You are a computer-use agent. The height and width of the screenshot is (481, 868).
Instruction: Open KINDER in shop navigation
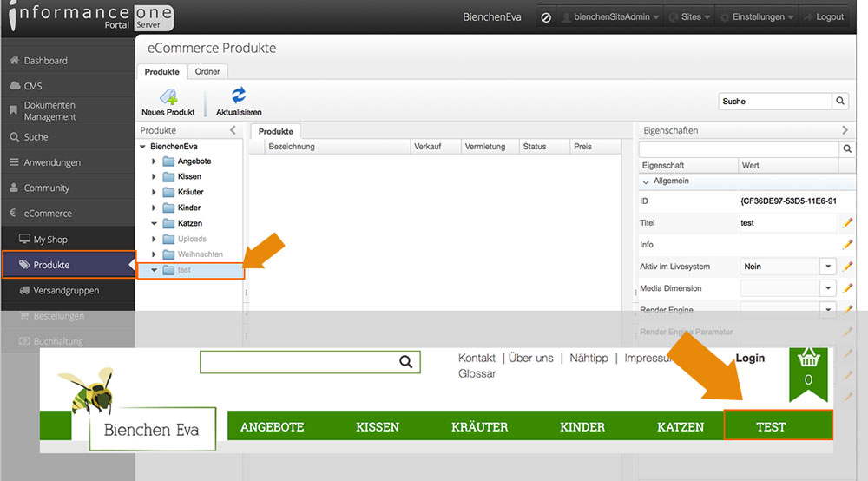(582, 427)
